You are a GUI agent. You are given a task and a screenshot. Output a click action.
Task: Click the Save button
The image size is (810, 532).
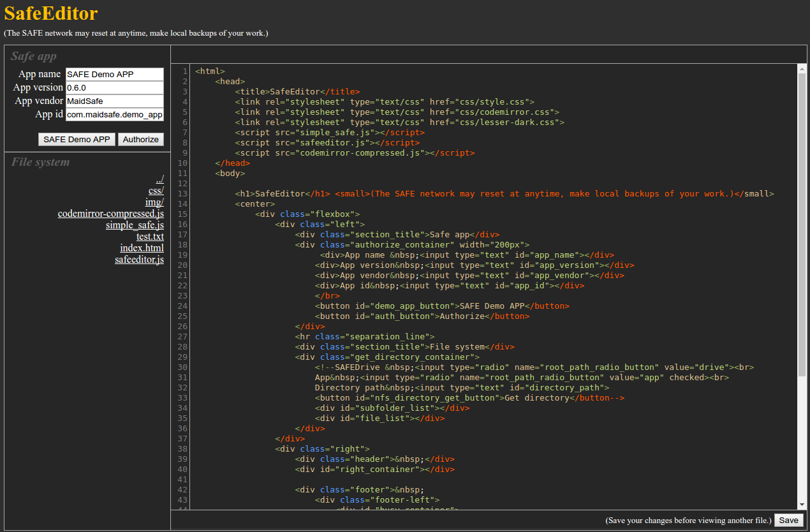788,520
